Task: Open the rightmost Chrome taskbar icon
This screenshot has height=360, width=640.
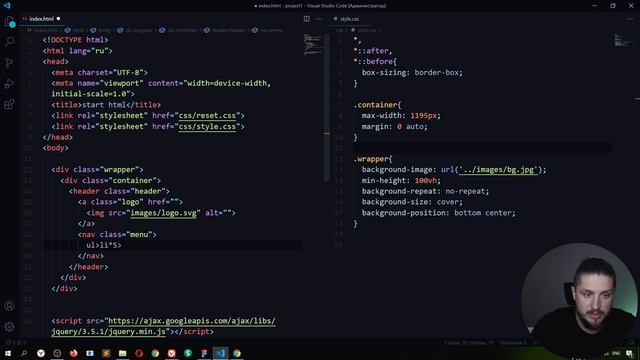Action: (x=237, y=353)
